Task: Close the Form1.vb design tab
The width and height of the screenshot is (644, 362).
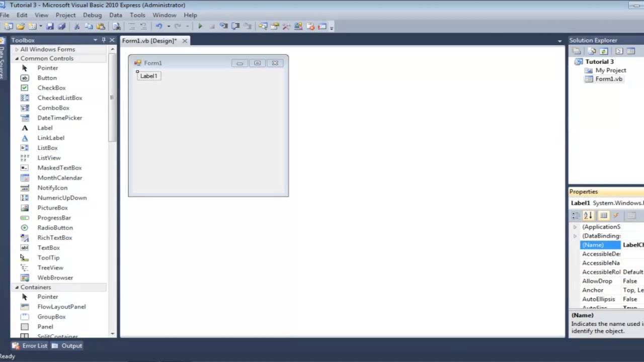Action: click(x=185, y=41)
